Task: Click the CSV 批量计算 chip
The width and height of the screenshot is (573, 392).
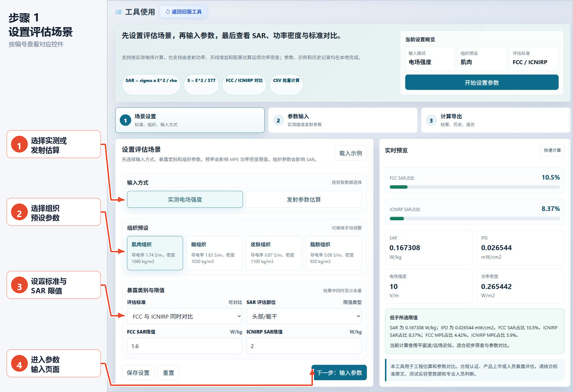Action: click(x=286, y=84)
